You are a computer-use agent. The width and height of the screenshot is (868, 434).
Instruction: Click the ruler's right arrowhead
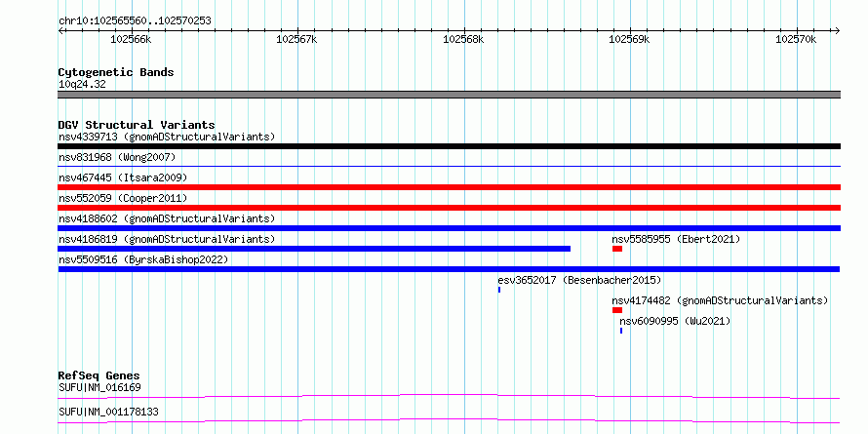pyautogui.click(x=838, y=30)
